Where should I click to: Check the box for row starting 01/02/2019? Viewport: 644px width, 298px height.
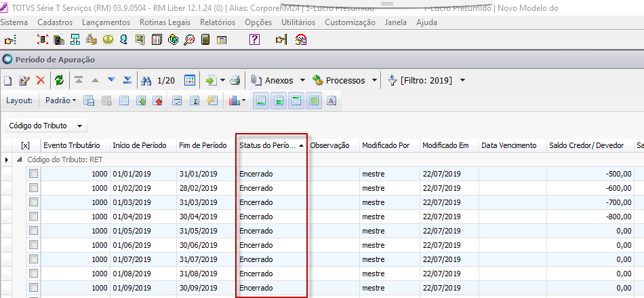click(x=34, y=188)
